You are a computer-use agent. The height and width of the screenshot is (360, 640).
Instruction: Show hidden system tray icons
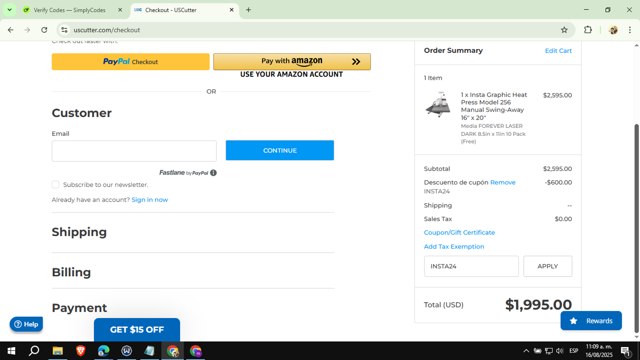point(526,351)
